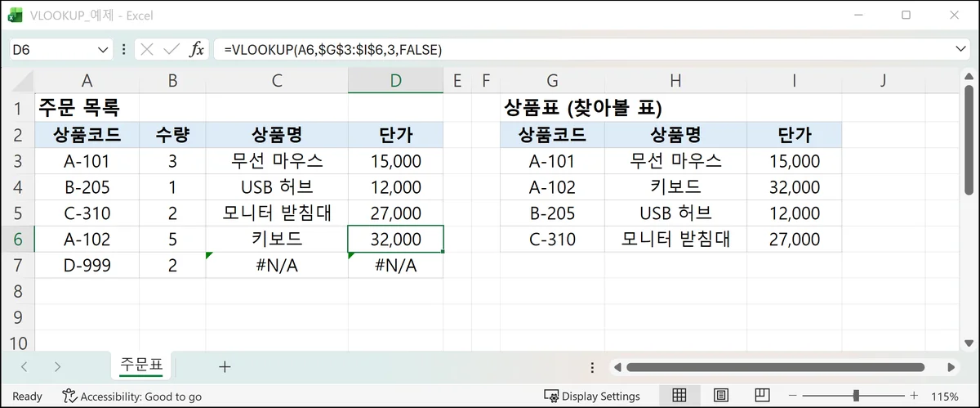Click zoom in plus button
The image size is (980, 408).
point(914,396)
